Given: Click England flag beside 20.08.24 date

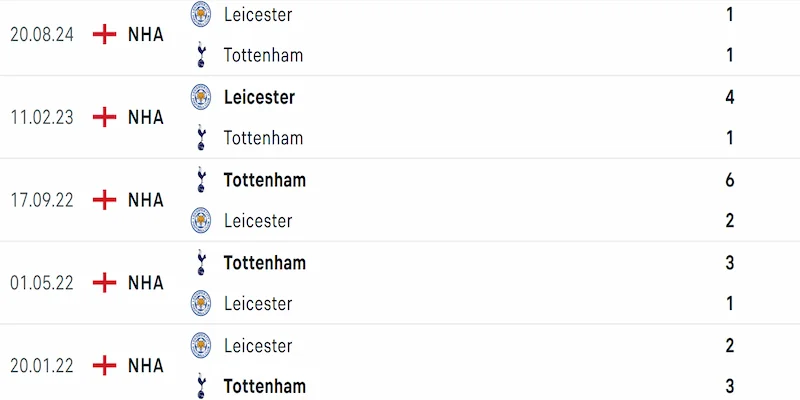Looking at the screenshot, I should [x=103, y=34].
